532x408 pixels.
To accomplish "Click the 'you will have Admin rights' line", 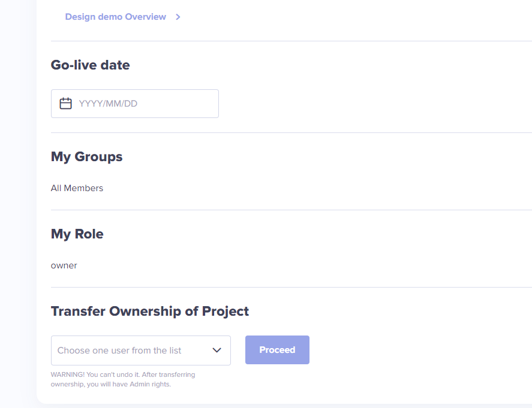I will [x=110, y=384].
